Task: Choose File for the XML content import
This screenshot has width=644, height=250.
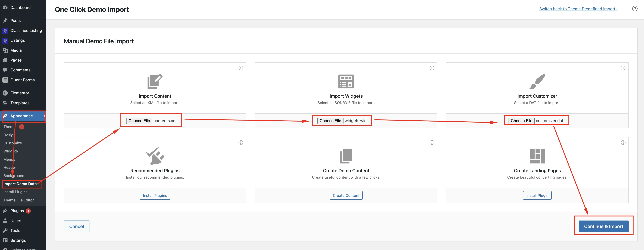Action: point(139,121)
